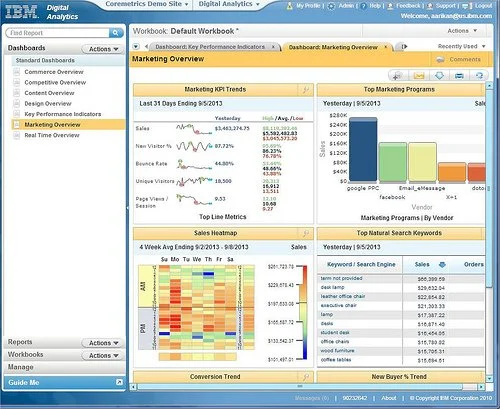
Task: Click the About link in footer
Action: pyautogui.click(x=389, y=398)
